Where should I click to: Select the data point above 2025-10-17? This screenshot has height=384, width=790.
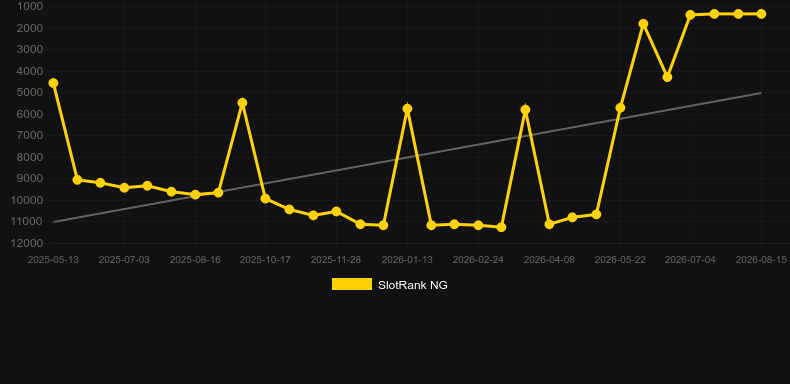click(x=266, y=199)
